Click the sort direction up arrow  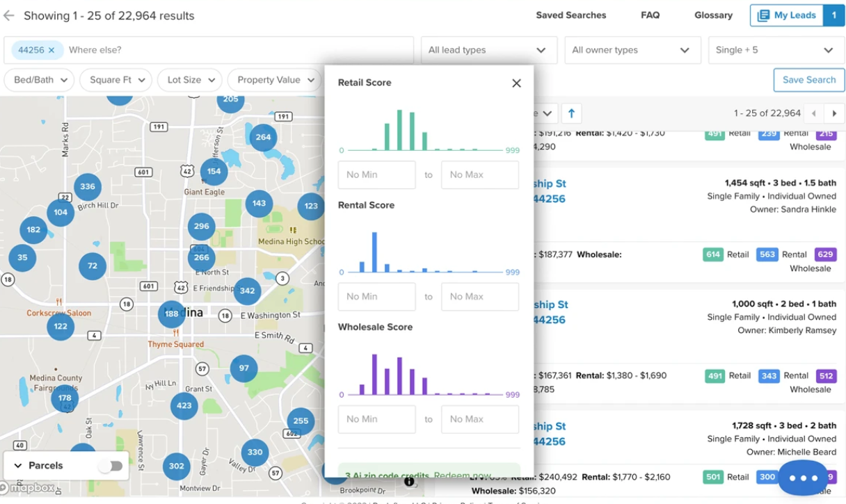point(571,113)
